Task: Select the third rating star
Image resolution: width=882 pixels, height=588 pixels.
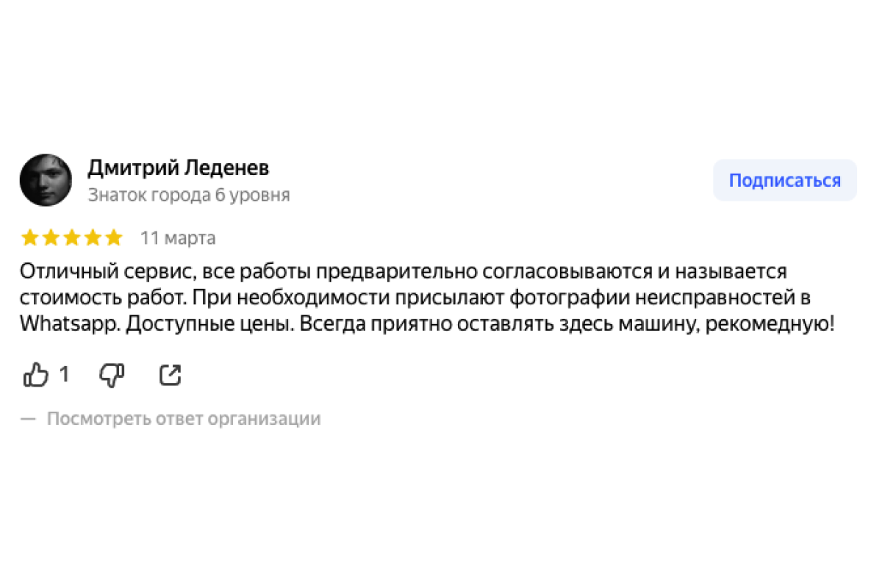Action: [x=71, y=238]
